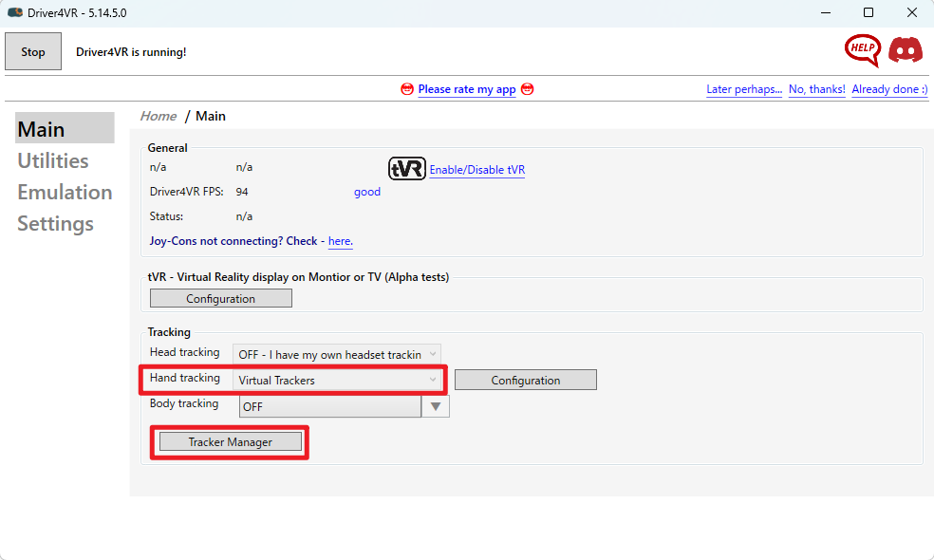Screen dimensions: 934x560
Task: Close the Driver4VR window
Action: (912, 12)
